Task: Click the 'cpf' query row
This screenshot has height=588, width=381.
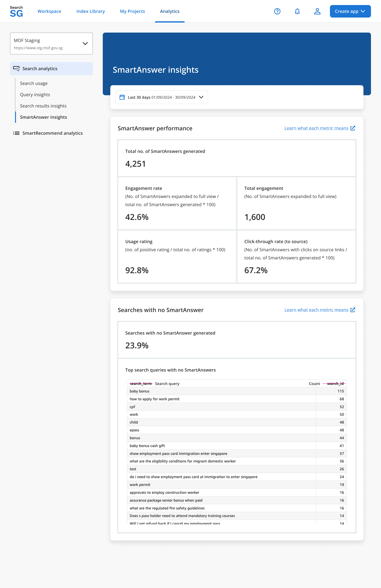Action: [237, 407]
